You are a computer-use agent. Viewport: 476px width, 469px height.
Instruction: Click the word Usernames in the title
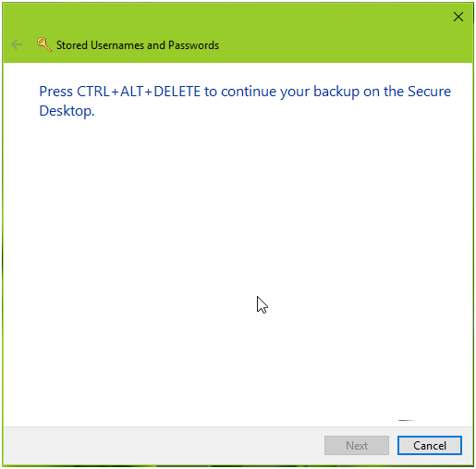click(x=117, y=45)
